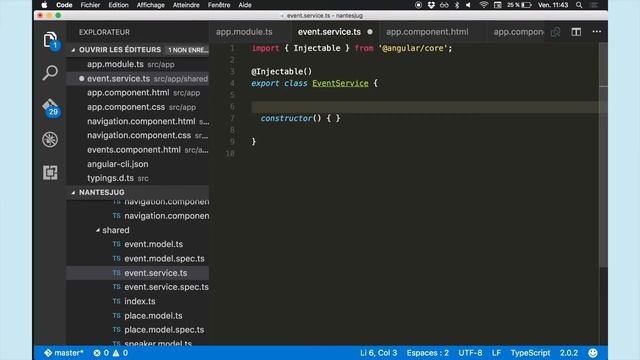Place cursor on empty line 6 in editor

(x=424, y=107)
